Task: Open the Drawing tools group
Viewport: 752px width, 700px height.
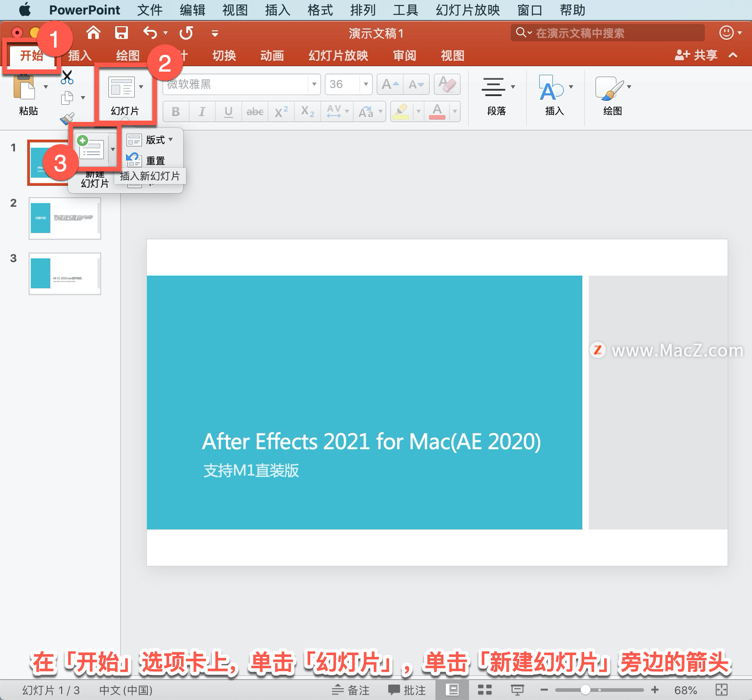Action: pyautogui.click(x=612, y=96)
